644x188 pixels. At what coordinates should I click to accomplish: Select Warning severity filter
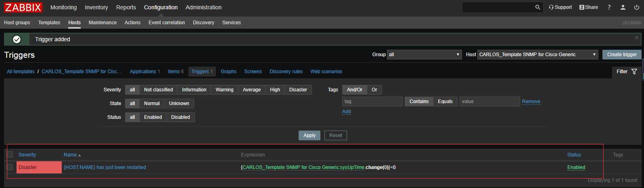[224, 90]
